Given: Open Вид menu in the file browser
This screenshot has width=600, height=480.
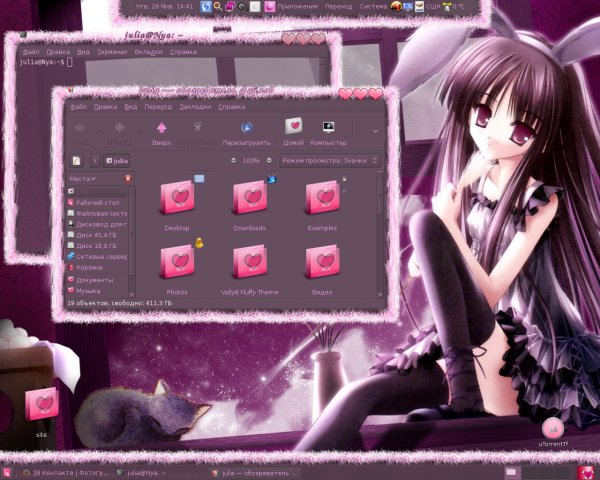Looking at the screenshot, I should point(130,107).
